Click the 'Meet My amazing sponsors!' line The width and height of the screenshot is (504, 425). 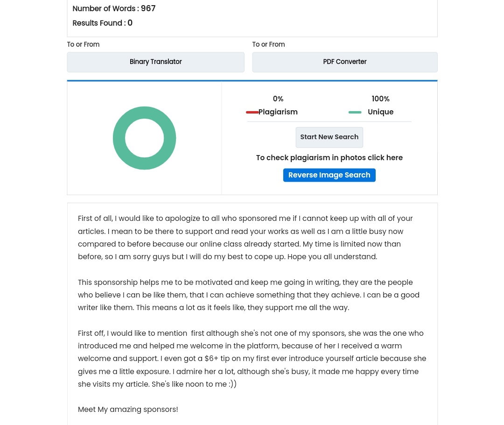click(x=128, y=409)
